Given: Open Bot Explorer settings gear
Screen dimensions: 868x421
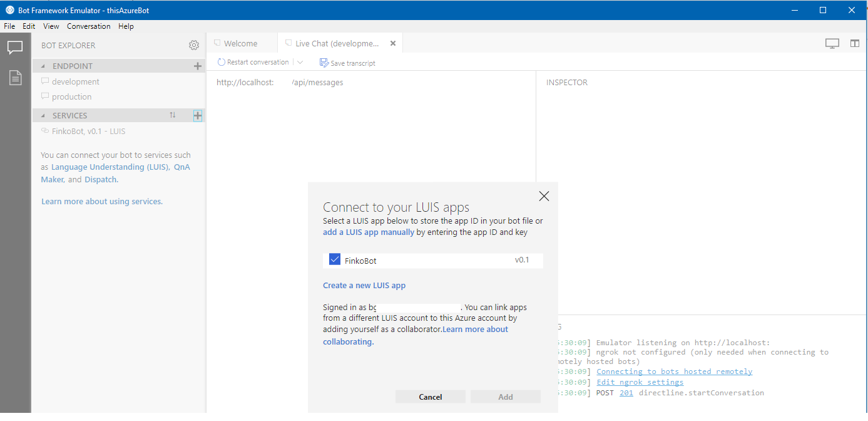Looking at the screenshot, I should tap(194, 45).
